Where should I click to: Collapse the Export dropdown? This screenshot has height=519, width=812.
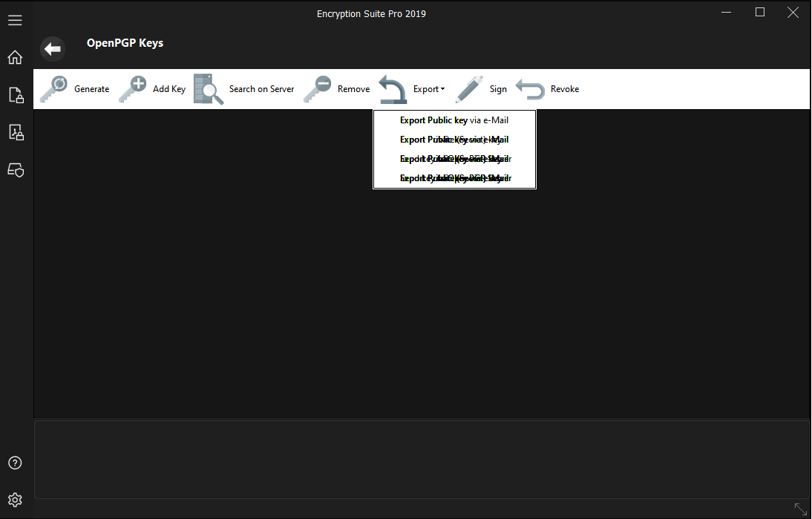pos(412,89)
